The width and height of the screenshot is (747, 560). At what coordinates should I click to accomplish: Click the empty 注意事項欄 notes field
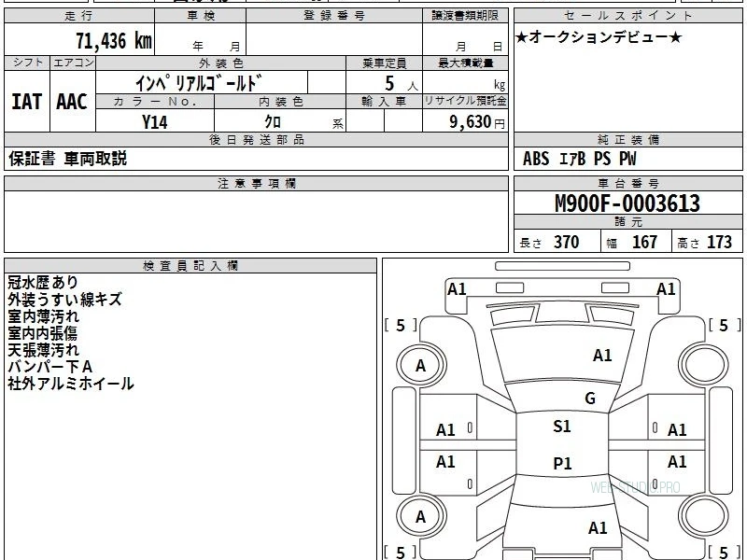tap(256, 221)
